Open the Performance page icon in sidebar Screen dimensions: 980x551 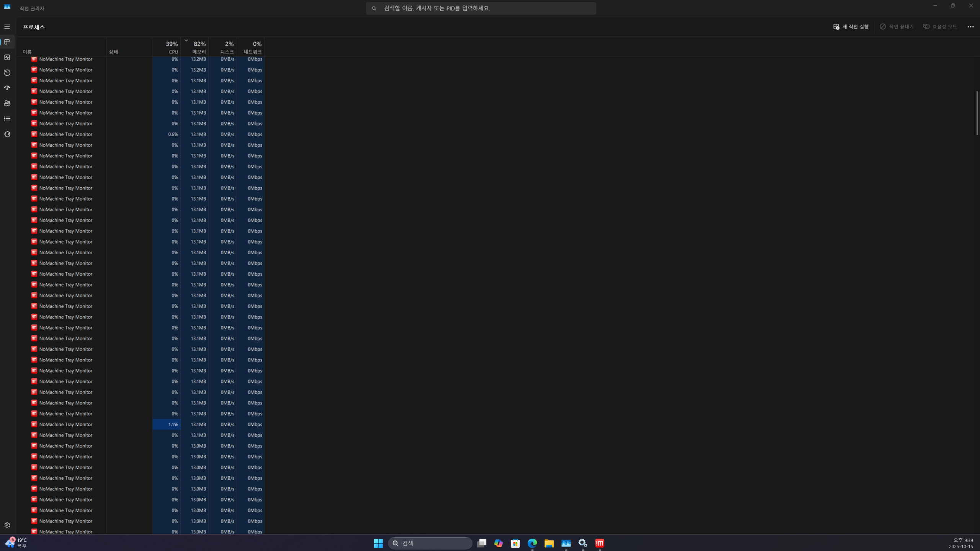pyautogui.click(x=7, y=57)
